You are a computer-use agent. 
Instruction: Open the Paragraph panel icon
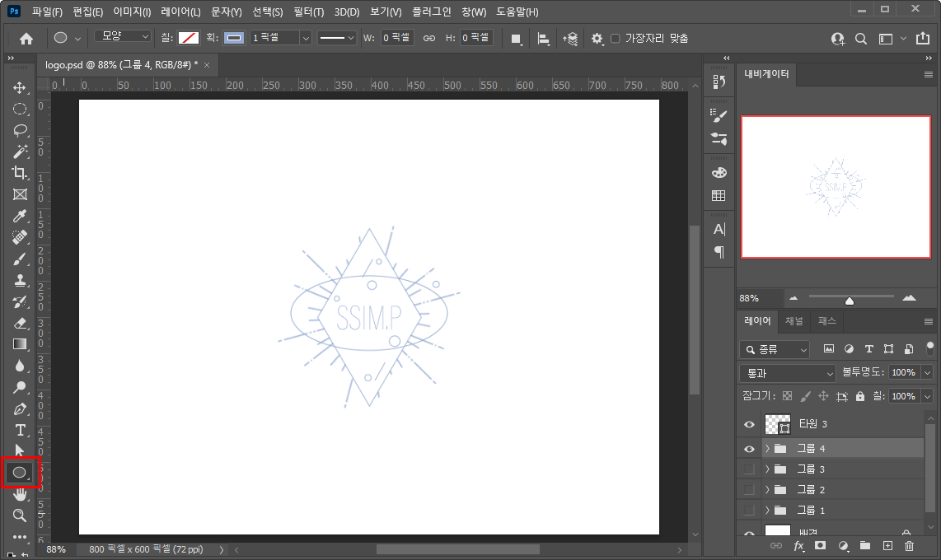719,253
